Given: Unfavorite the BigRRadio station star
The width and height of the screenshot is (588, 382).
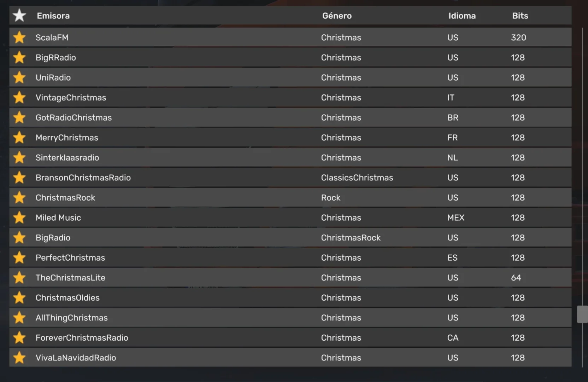Looking at the screenshot, I should click(x=19, y=58).
